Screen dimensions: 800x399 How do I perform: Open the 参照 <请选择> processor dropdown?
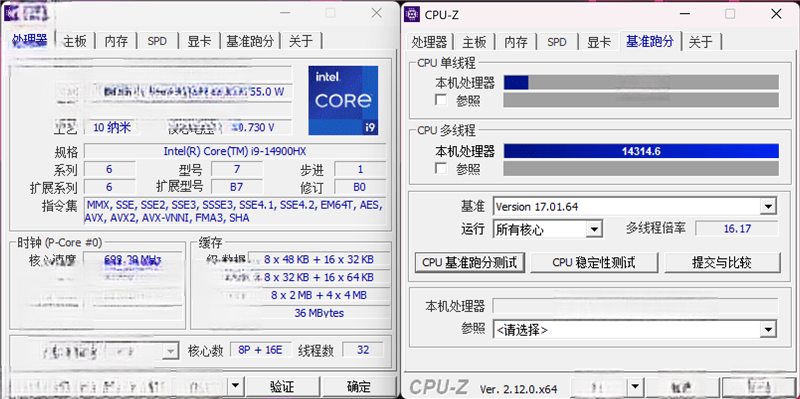(768, 330)
